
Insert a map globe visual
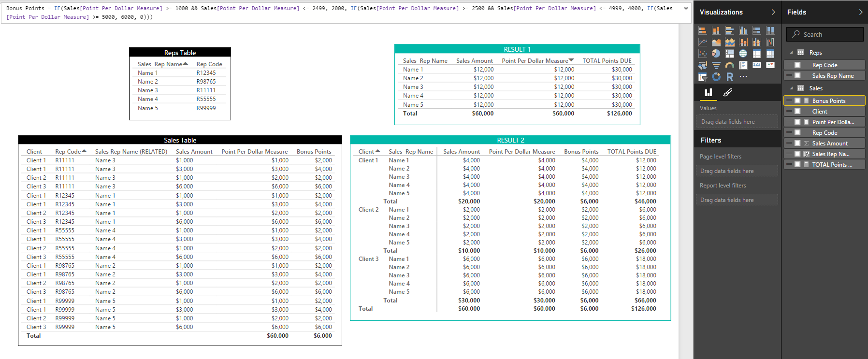coord(743,54)
